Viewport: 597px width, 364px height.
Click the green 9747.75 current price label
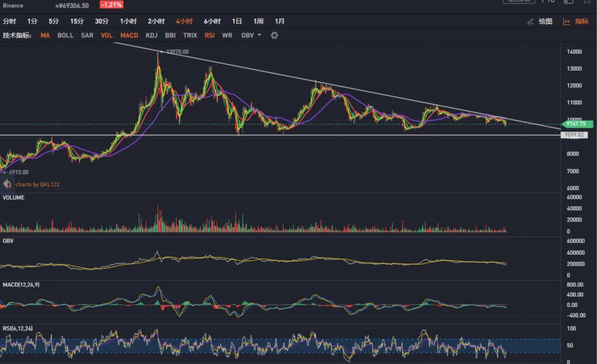pyautogui.click(x=576, y=124)
